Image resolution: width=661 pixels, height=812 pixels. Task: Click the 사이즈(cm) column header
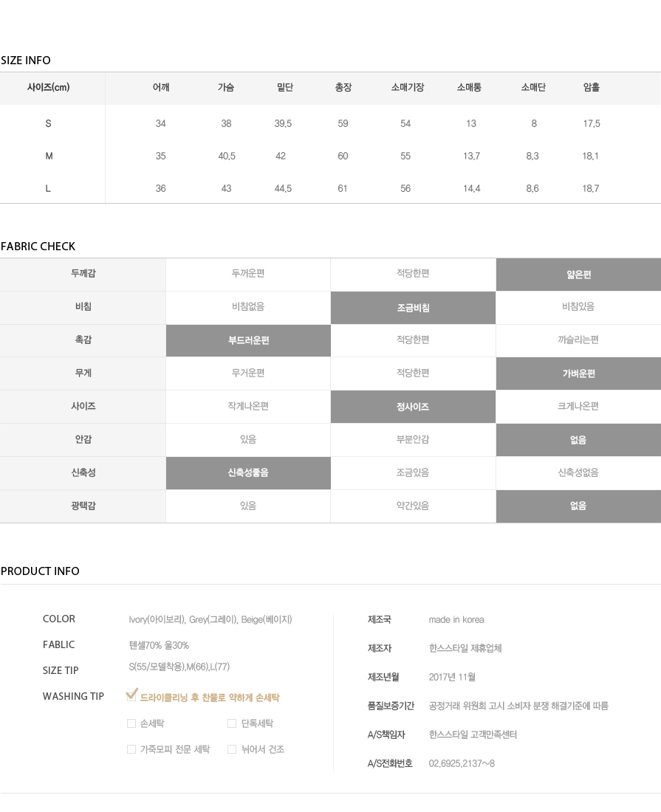48,88
